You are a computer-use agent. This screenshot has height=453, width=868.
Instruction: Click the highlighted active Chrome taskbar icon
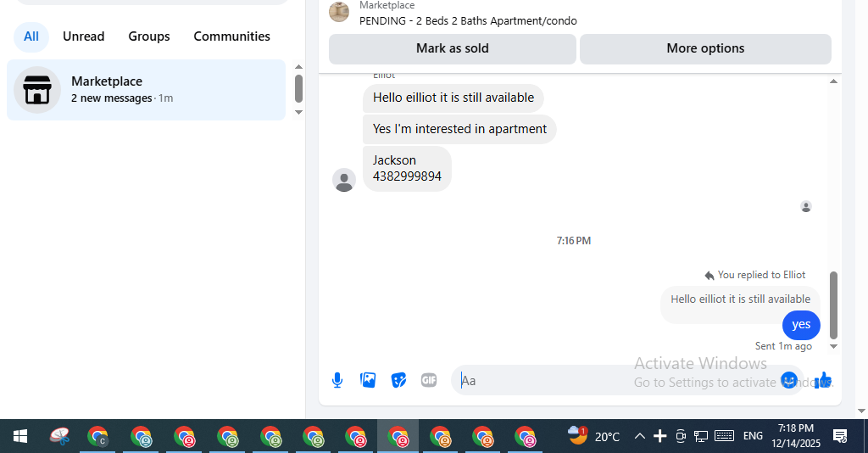coord(398,436)
